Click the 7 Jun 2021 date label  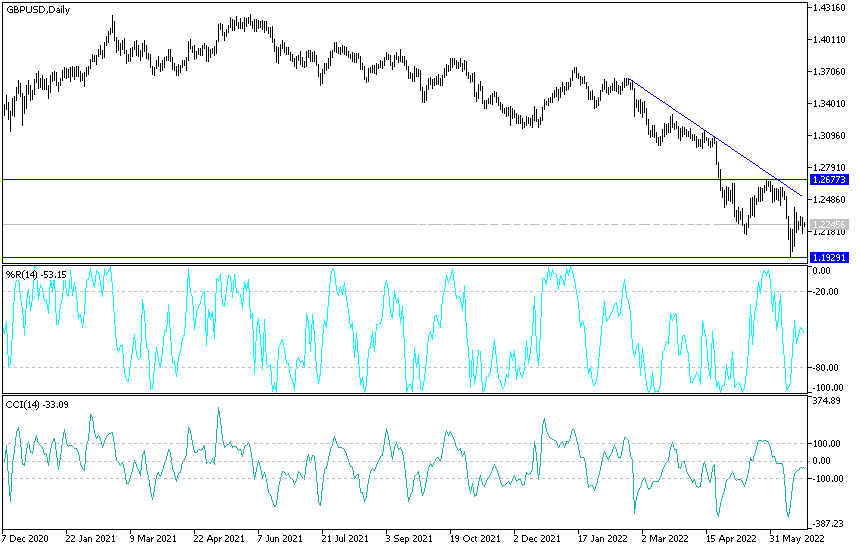pos(280,539)
